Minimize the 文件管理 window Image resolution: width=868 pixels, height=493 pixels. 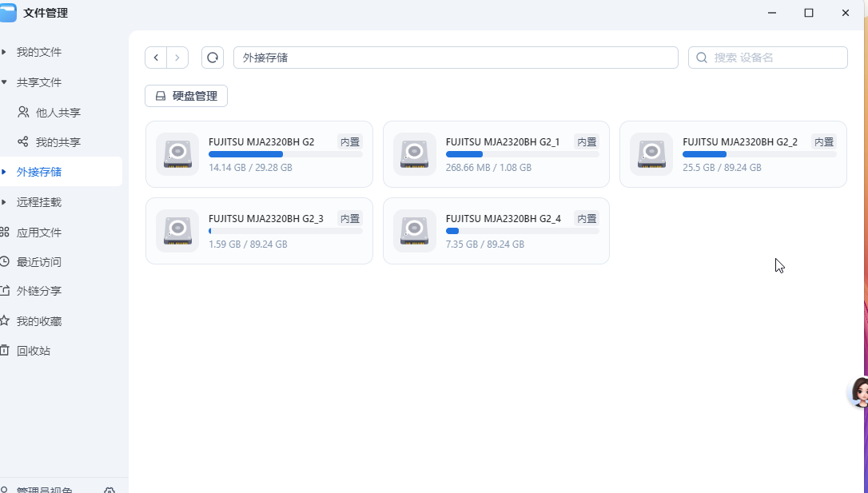(771, 13)
